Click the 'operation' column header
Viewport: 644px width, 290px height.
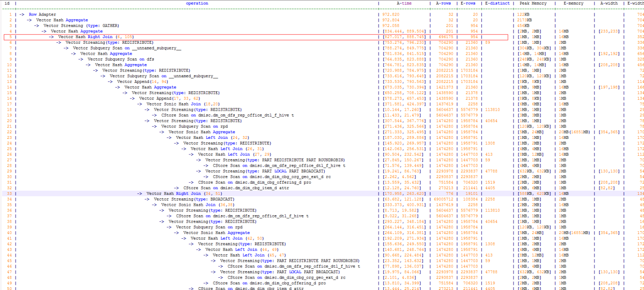(x=197, y=3)
